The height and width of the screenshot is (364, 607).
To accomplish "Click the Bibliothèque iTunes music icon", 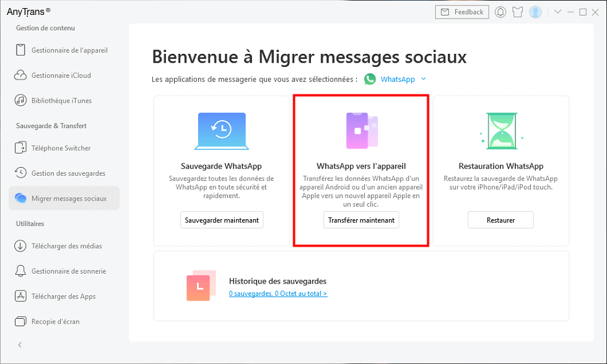I will pos(20,100).
